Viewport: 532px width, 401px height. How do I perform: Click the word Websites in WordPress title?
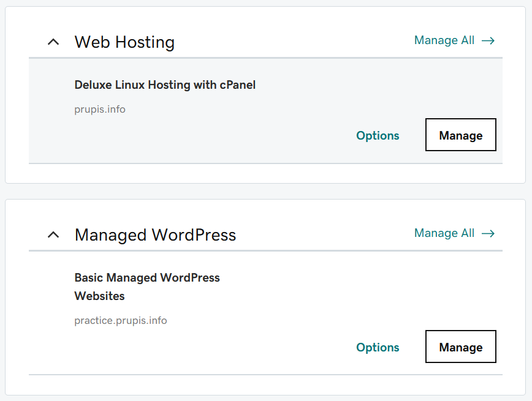coord(99,296)
